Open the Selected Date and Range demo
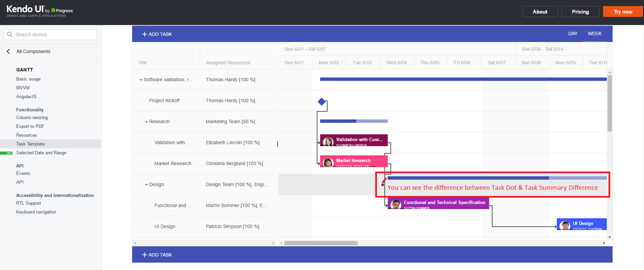 click(x=41, y=153)
